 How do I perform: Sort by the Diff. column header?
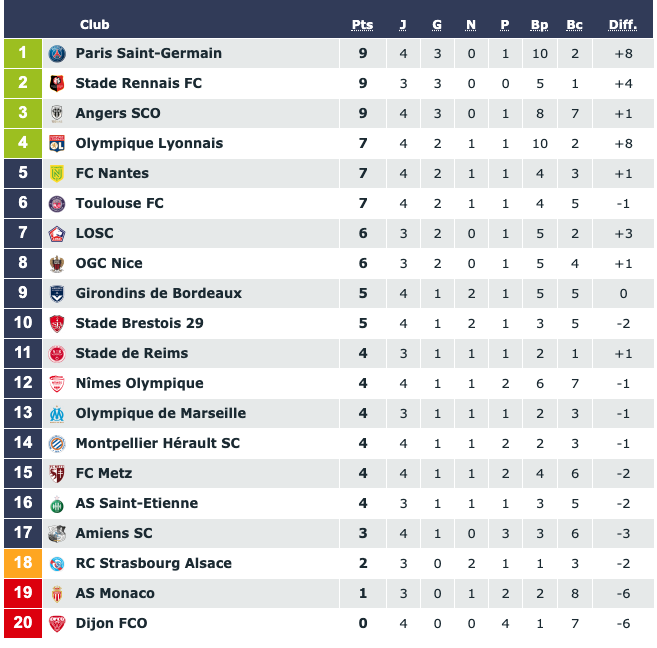(x=623, y=25)
